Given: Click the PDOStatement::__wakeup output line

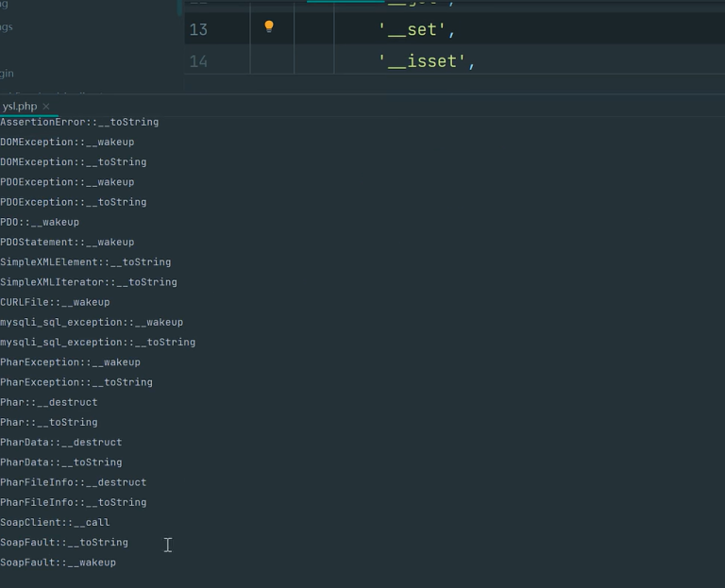Looking at the screenshot, I should click(x=67, y=243).
